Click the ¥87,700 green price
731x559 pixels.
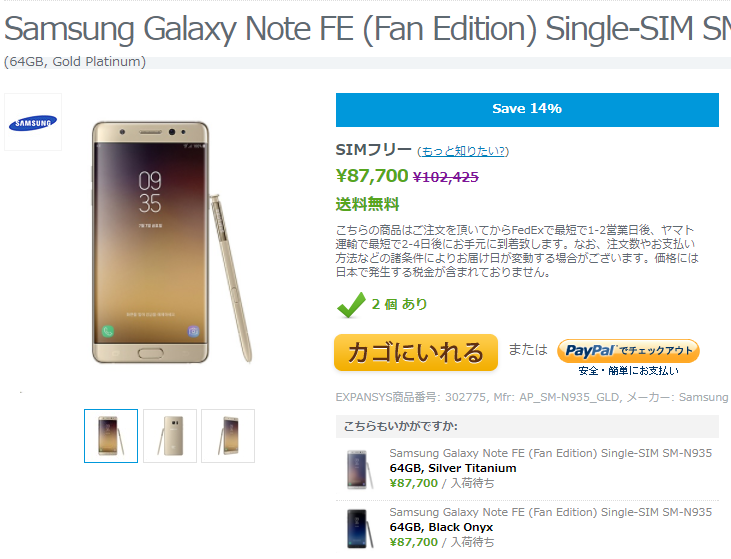[x=372, y=176]
